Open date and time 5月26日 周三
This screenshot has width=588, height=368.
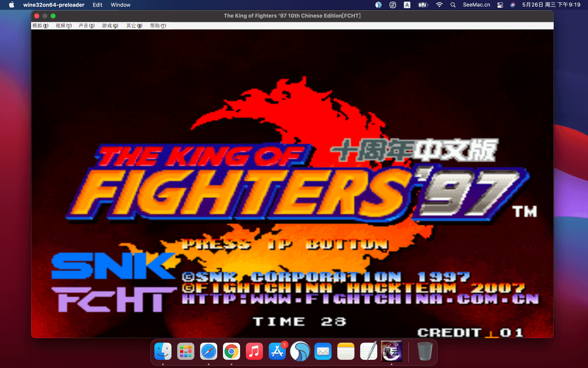(x=551, y=5)
